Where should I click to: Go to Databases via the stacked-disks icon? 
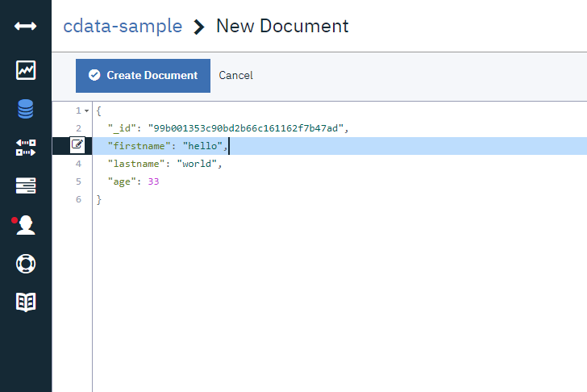tap(26, 109)
